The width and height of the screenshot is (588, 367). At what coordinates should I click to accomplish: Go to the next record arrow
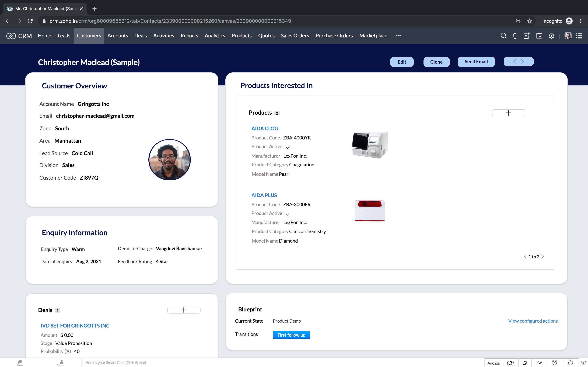click(x=523, y=62)
